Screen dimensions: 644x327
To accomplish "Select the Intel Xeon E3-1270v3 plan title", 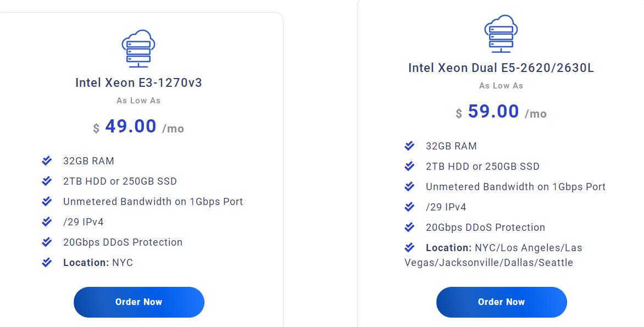I will tap(138, 83).
